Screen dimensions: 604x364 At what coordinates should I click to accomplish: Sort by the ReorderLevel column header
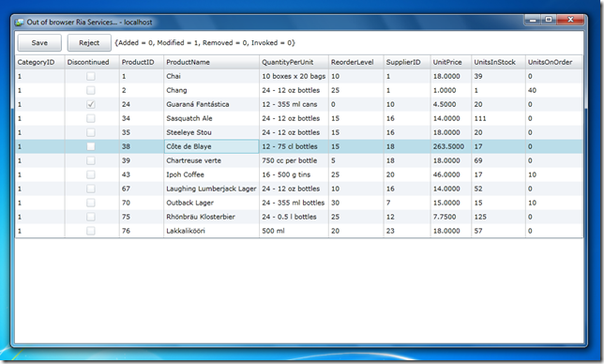click(x=356, y=62)
